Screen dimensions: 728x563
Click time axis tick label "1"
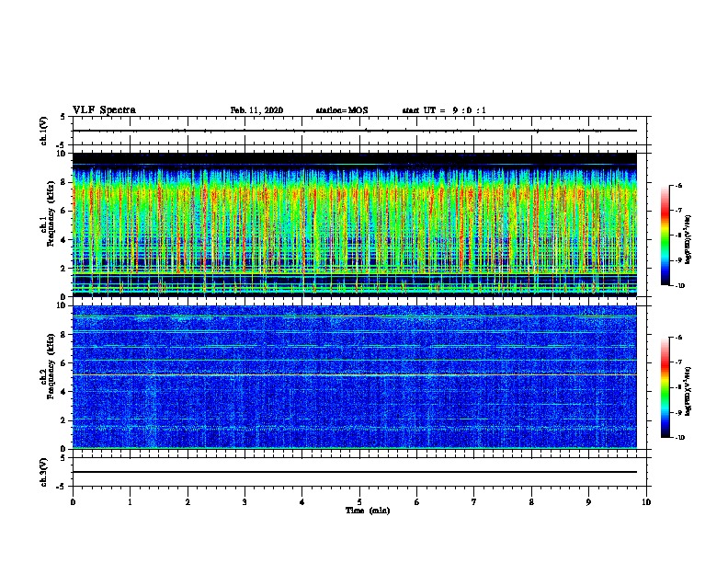pyautogui.click(x=130, y=502)
